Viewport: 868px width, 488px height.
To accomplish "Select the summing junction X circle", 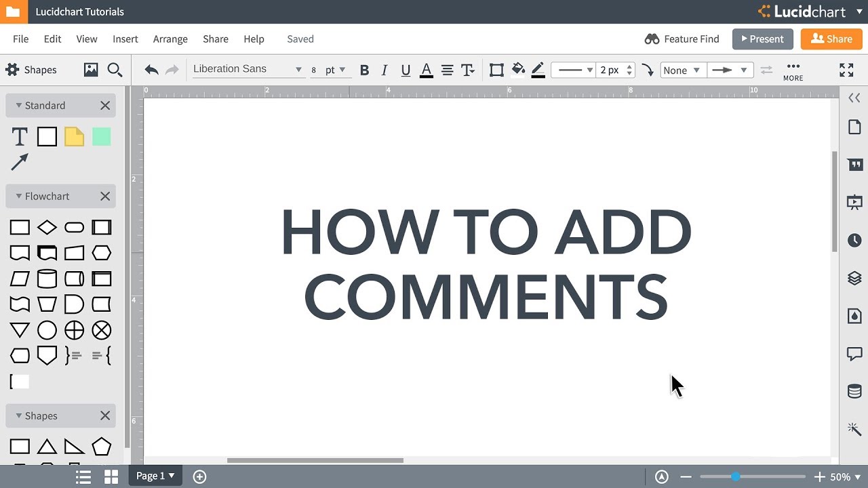I will pos(101,330).
